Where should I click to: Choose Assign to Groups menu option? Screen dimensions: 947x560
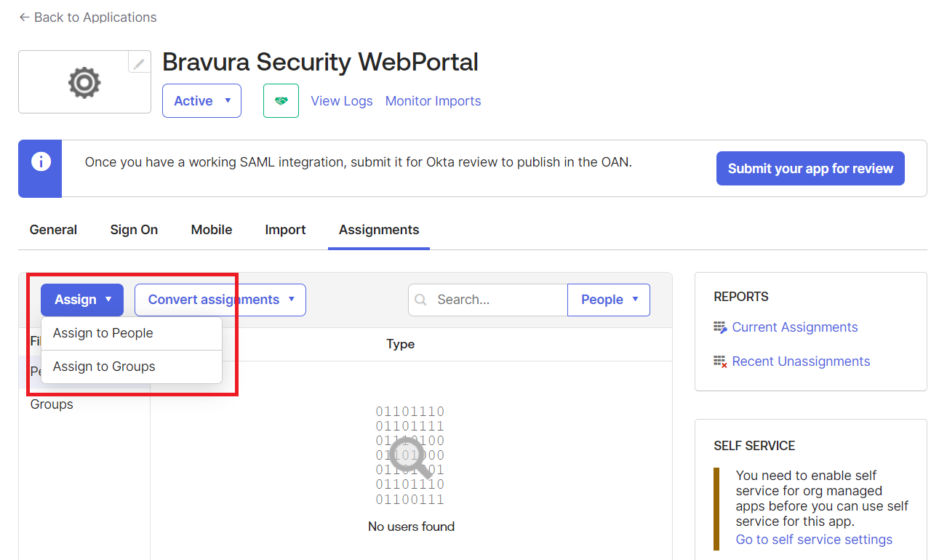pos(104,367)
